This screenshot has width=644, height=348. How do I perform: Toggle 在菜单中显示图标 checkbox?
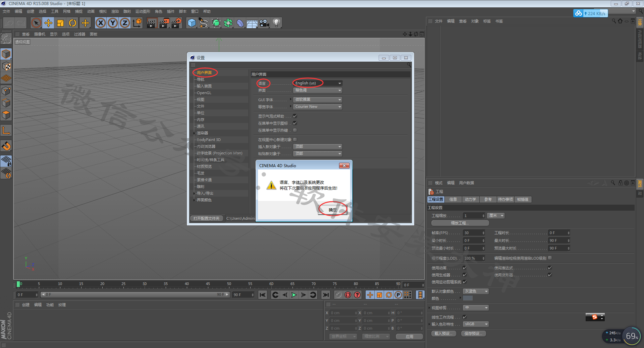point(295,123)
